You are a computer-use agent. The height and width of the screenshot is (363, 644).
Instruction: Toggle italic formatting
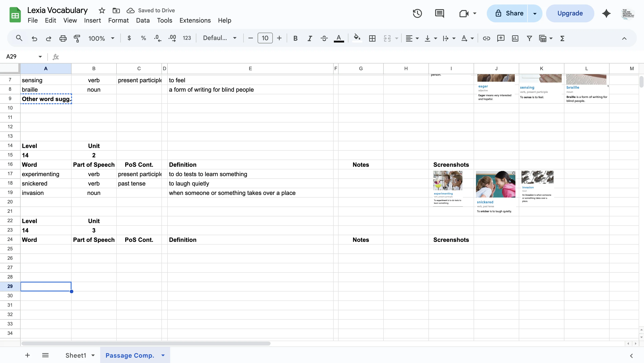click(309, 38)
